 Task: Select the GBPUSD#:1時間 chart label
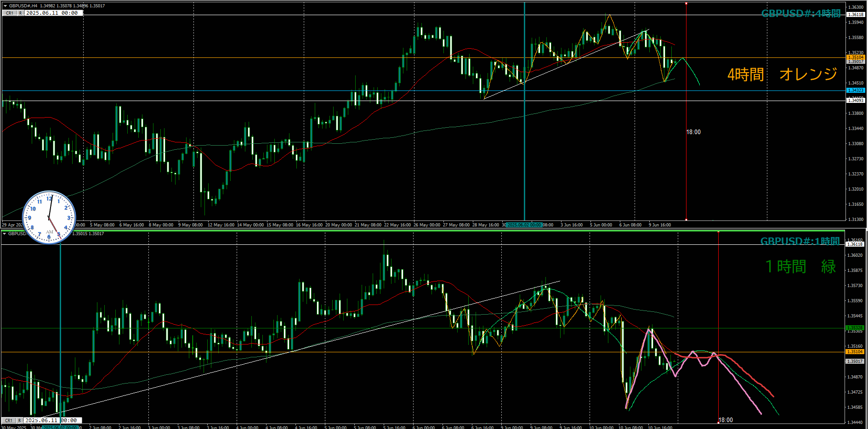800,241
